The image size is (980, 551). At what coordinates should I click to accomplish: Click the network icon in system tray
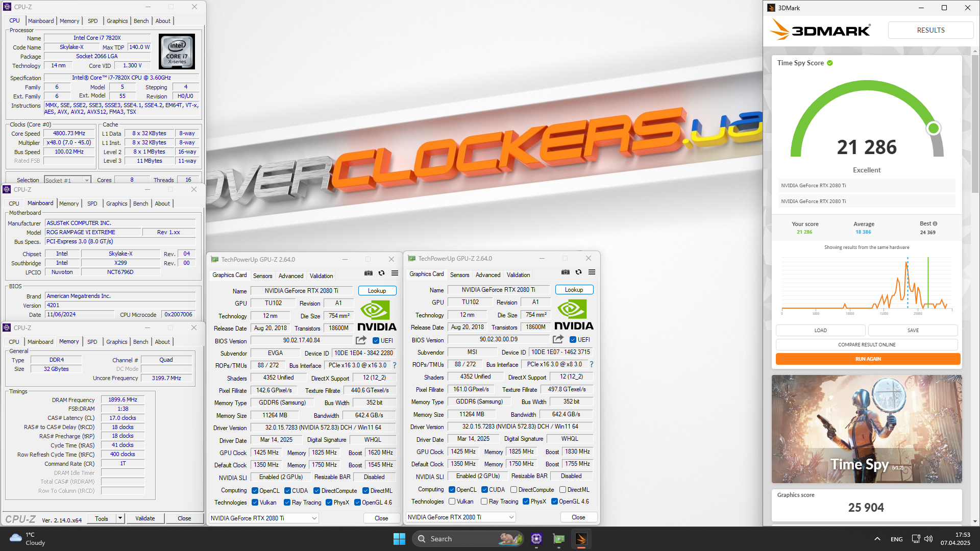916,539
